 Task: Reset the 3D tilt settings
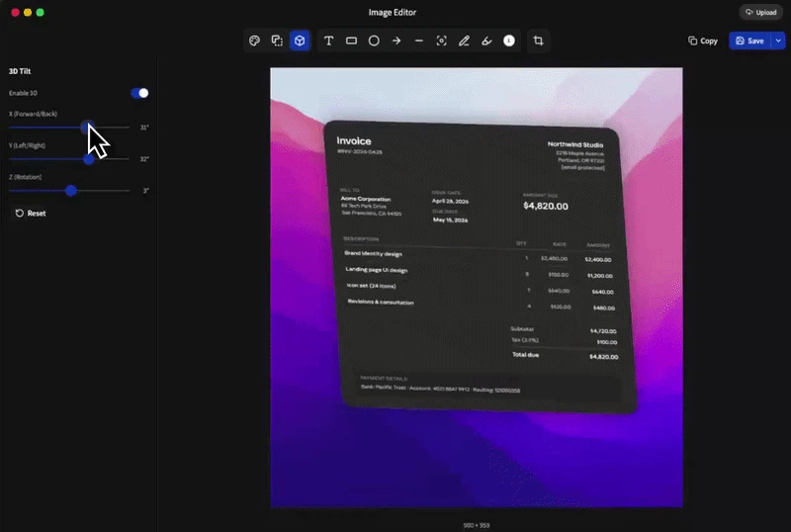pyautogui.click(x=31, y=213)
